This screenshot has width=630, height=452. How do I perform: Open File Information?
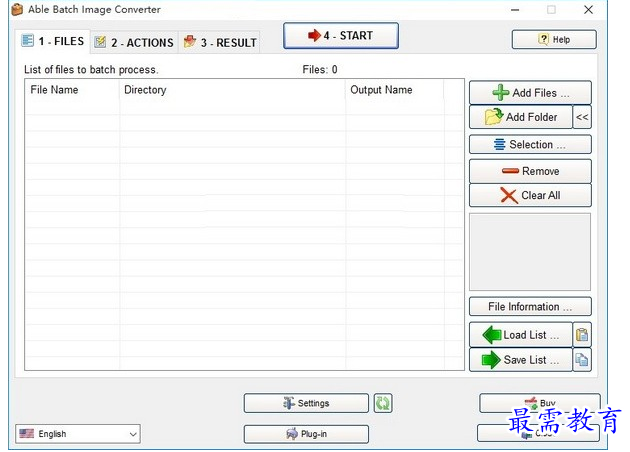tap(530, 307)
